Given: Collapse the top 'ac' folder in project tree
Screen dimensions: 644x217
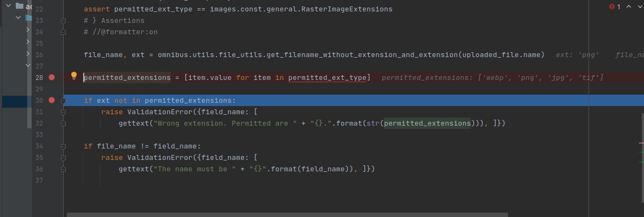Looking at the screenshot, I should [x=8, y=6].
